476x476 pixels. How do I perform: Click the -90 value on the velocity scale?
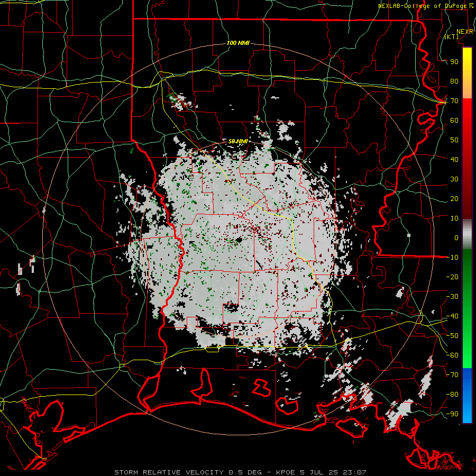pyautogui.click(x=452, y=414)
